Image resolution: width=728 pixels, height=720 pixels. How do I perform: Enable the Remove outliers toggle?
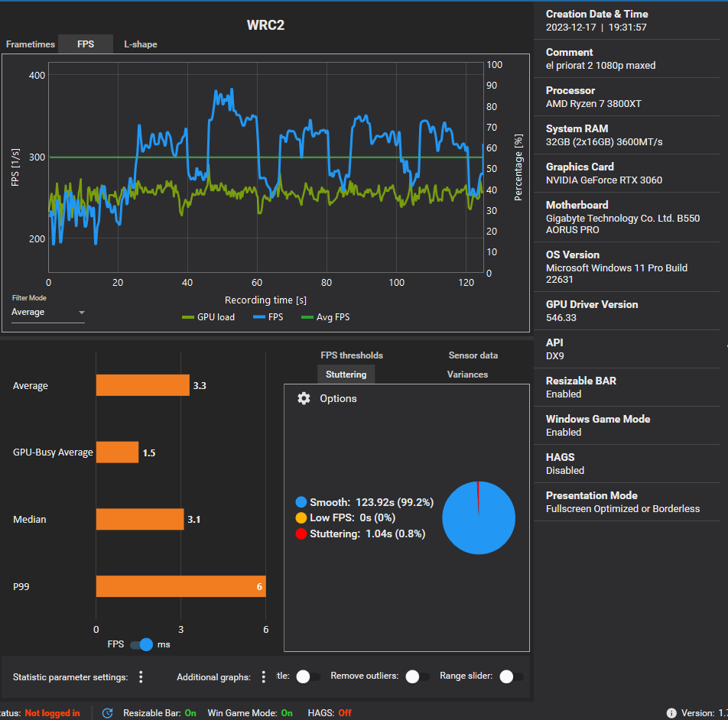[x=418, y=676]
